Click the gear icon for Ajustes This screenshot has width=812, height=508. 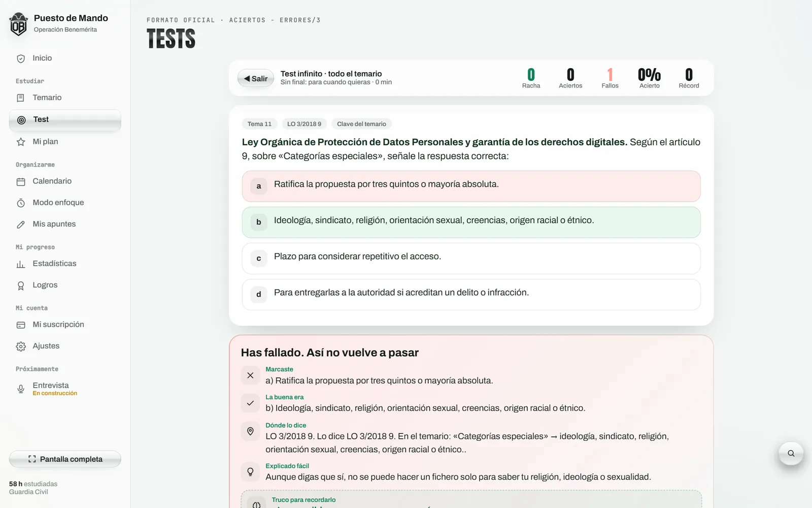pos(21,346)
